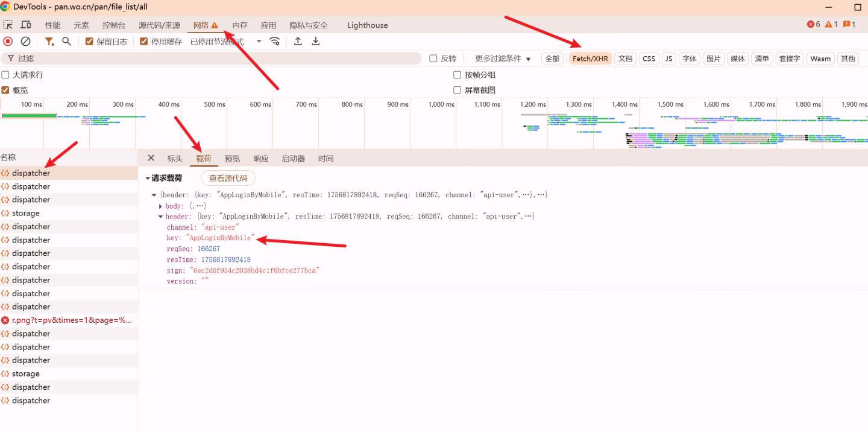The height and width of the screenshot is (432, 868).
Task: Open network conditions wifi settings icon
Action: click(x=275, y=42)
